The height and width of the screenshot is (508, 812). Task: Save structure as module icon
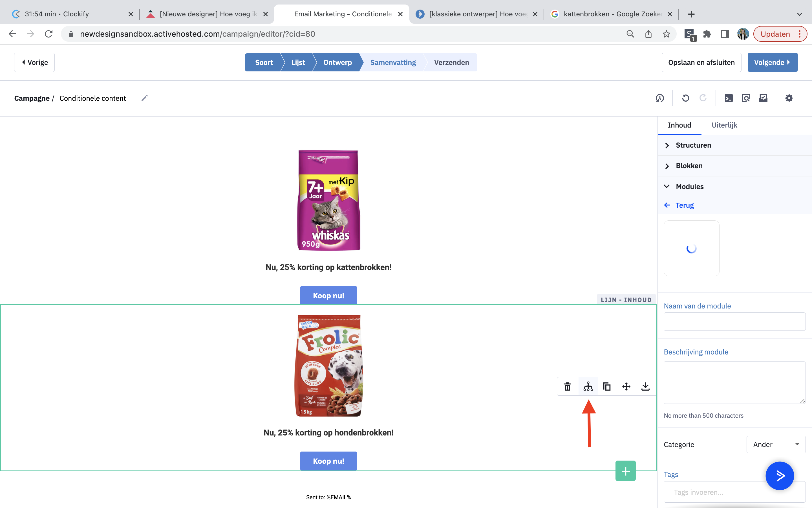coord(645,386)
